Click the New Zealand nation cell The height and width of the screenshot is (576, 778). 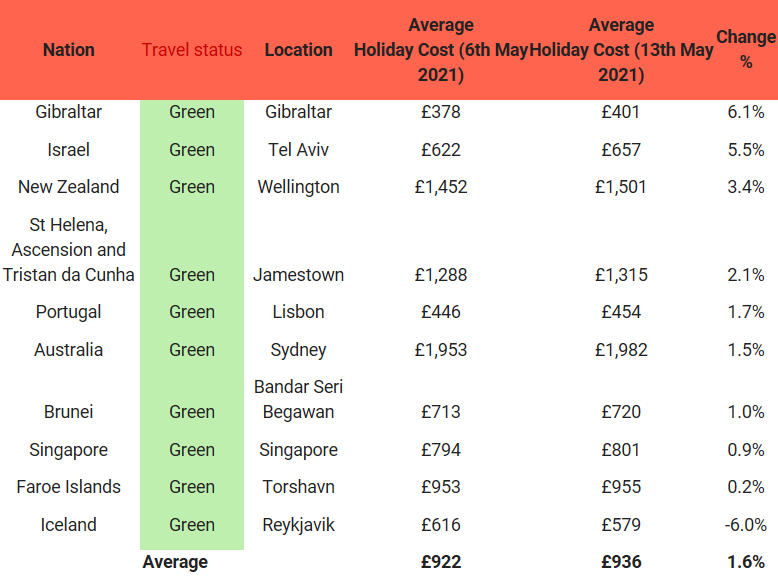69,187
